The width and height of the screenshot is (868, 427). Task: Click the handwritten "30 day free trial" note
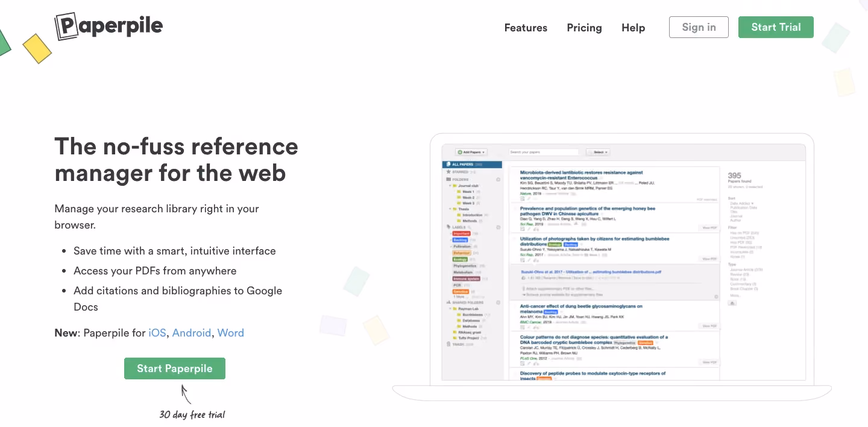pos(192,414)
